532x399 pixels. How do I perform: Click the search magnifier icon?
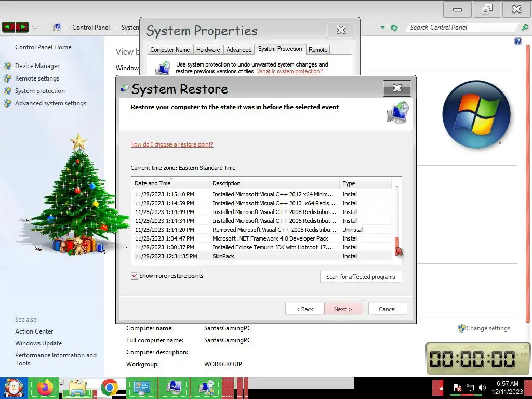525,28
